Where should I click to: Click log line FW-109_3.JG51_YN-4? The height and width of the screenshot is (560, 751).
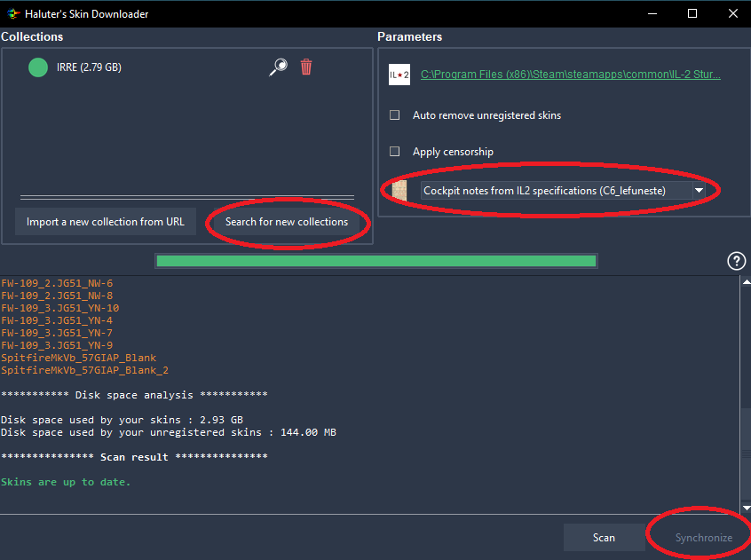coord(57,320)
